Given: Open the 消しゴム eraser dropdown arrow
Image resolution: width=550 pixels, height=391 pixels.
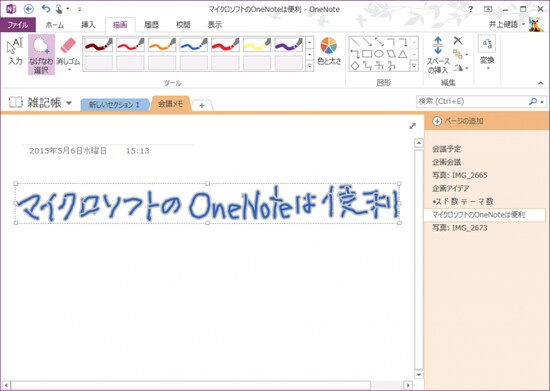Looking at the screenshot, I should click(69, 70).
